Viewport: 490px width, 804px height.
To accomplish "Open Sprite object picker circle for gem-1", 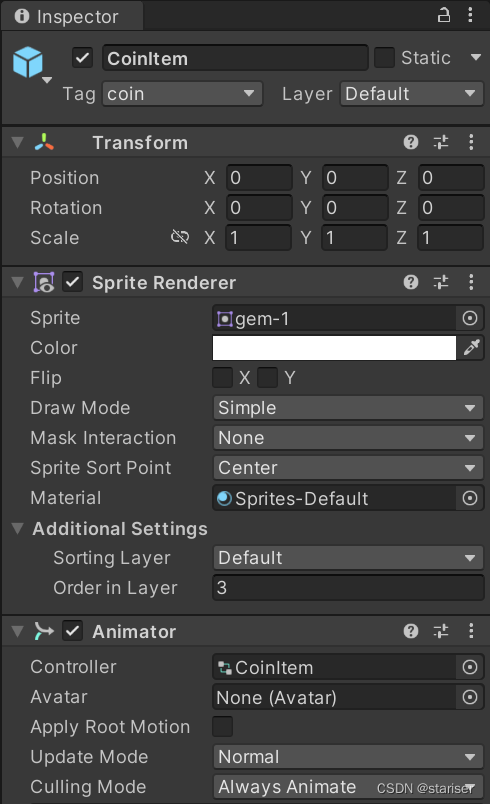I will point(469,318).
